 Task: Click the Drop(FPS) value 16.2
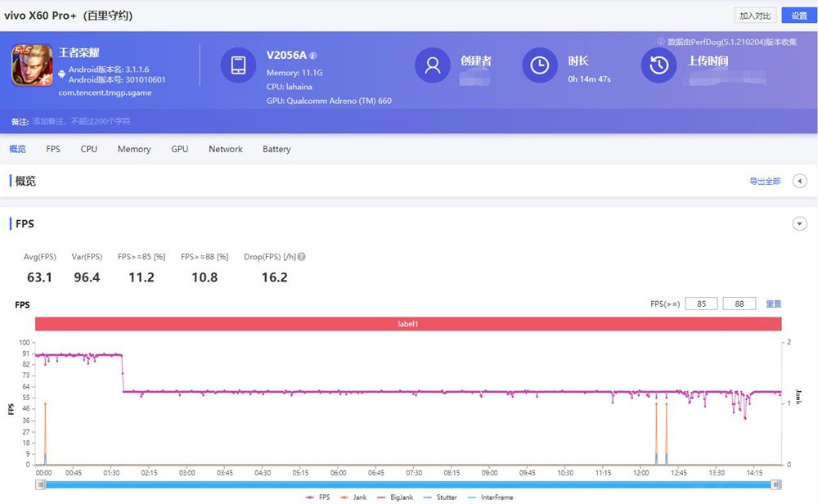tap(274, 277)
